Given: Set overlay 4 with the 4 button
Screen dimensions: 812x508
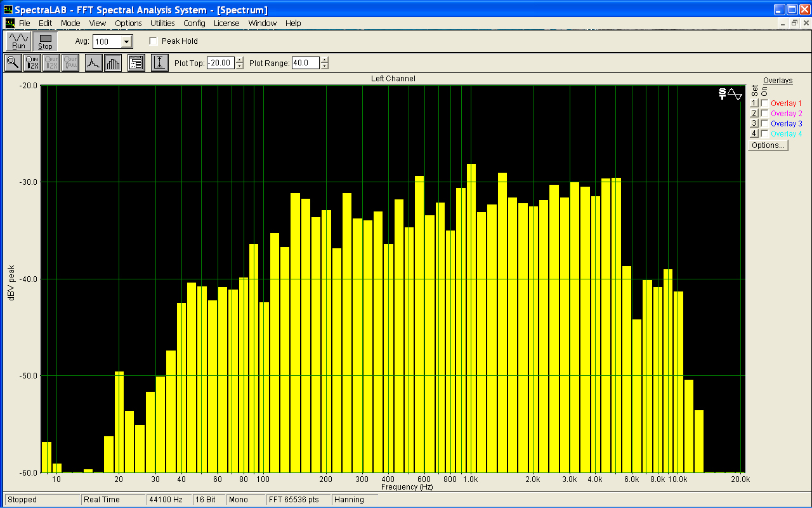Looking at the screenshot, I should (x=754, y=134).
